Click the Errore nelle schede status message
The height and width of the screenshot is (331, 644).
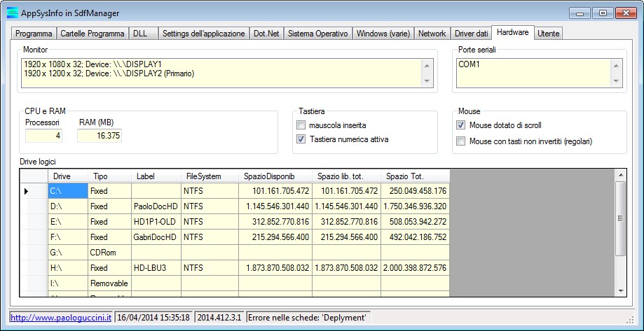tap(309, 318)
